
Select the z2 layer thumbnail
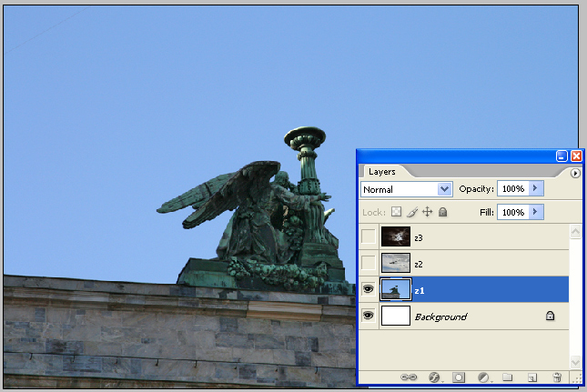tap(396, 263)
